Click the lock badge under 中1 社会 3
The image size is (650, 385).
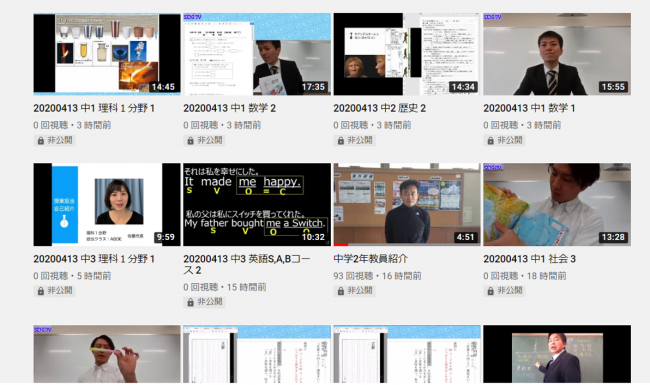[504, 291]
